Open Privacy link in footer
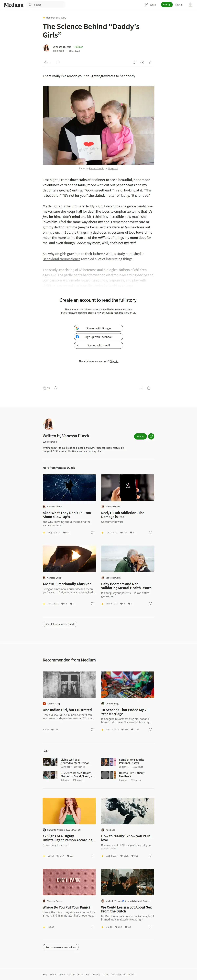This screenshot has width=197, height=980. click(x=96, y=975)
